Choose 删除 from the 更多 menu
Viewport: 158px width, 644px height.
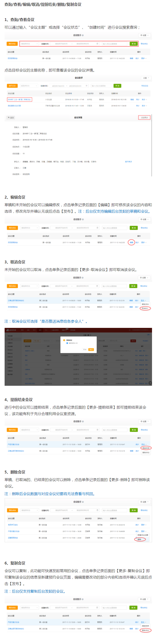[139, 539]
